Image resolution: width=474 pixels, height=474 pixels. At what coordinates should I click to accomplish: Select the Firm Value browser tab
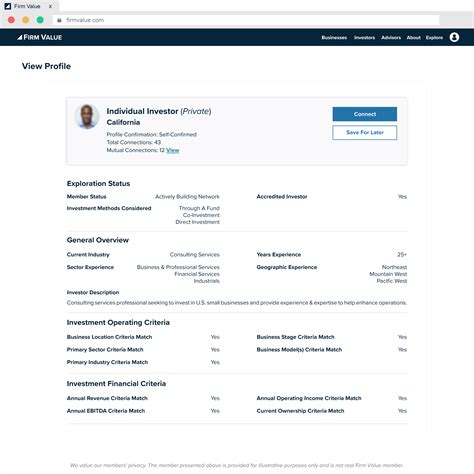tap(29, 6)
